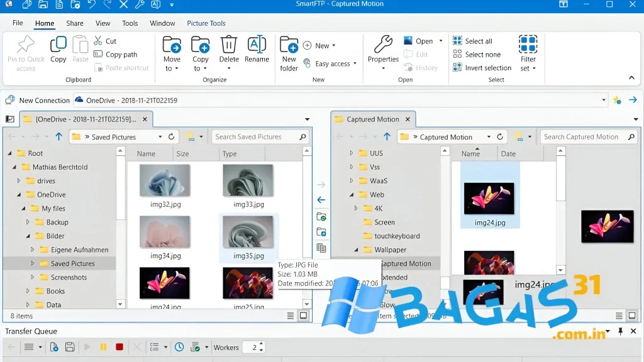Image resolution: width=644 pixels, height=362 pixels.
Task: Collapse the ribbon with the chevron
Action: point(631,77)
